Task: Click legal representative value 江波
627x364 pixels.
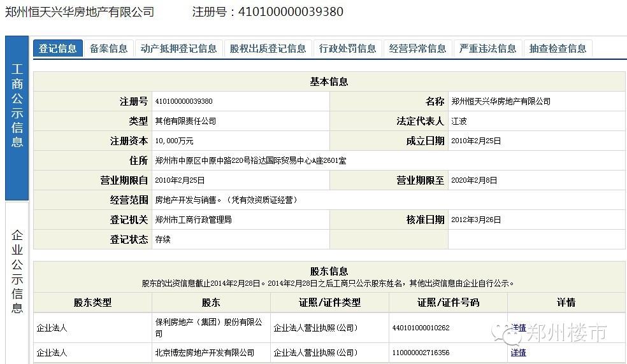Action: [459, 121]
